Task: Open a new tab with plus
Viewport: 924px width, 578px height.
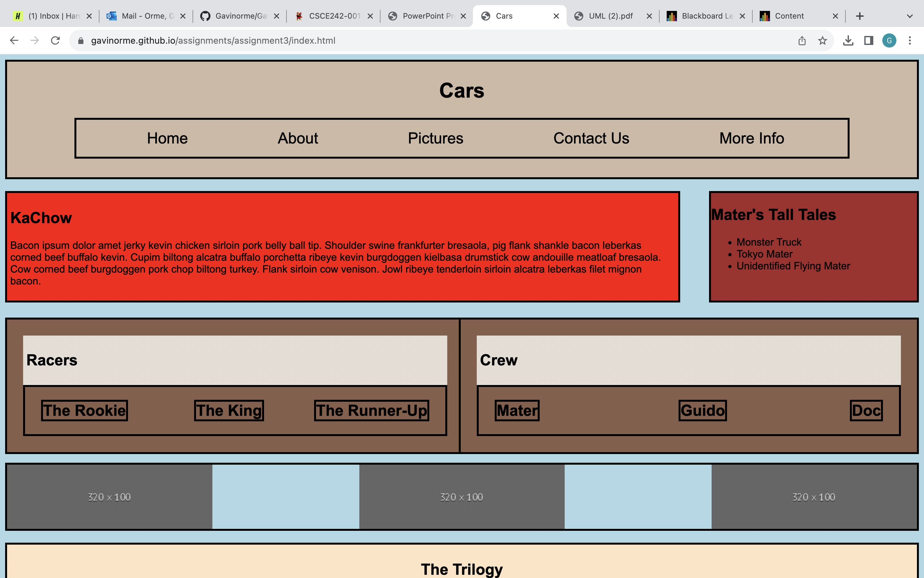Action: [x=860, y=16]
